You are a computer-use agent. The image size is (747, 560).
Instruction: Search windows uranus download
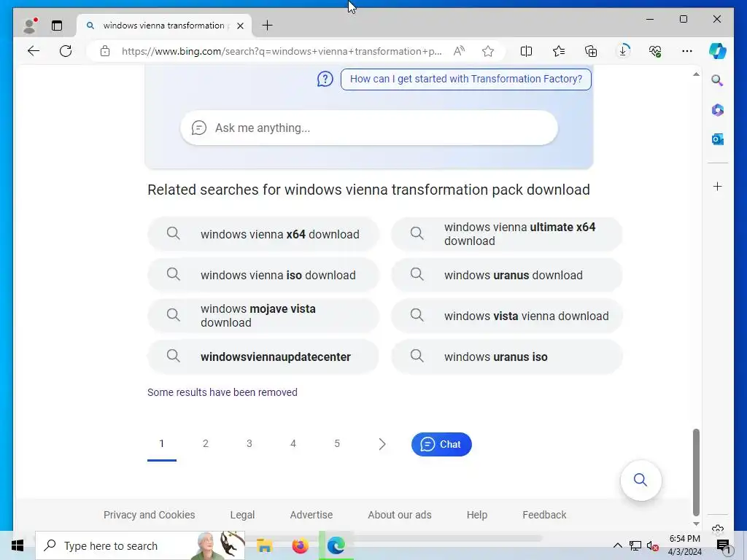coord(507,275)
